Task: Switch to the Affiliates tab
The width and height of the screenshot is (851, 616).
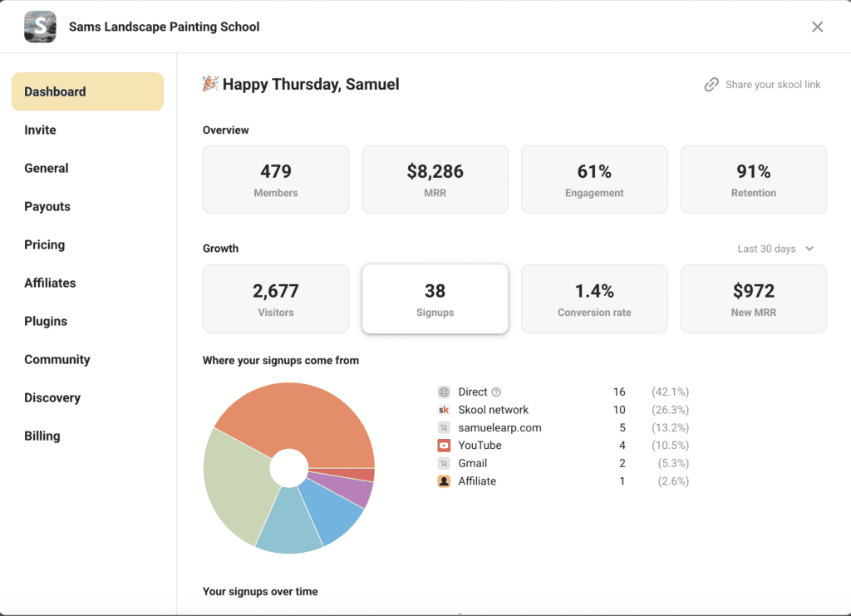Action: pos(50,283)
